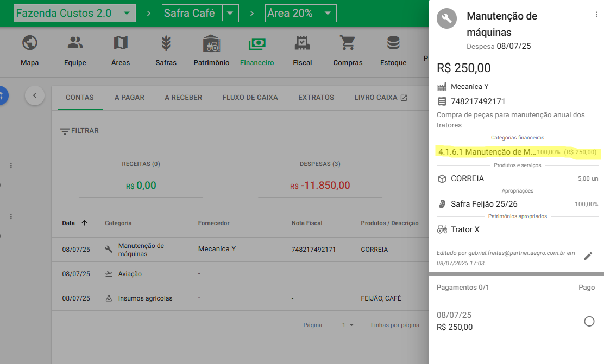Open the Patrimônio barn icon
This screenshot has width=604, height=364.
[211, 43]
